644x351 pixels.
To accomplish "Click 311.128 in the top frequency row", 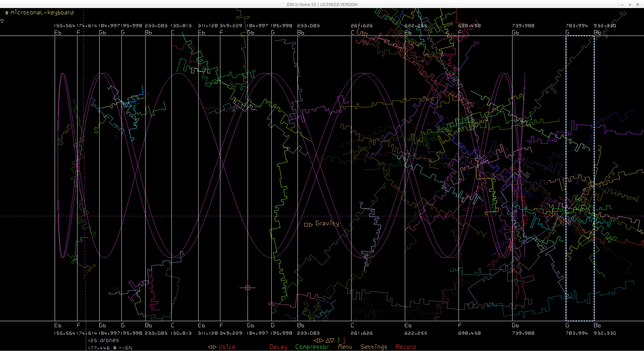I will click(208, 25).
